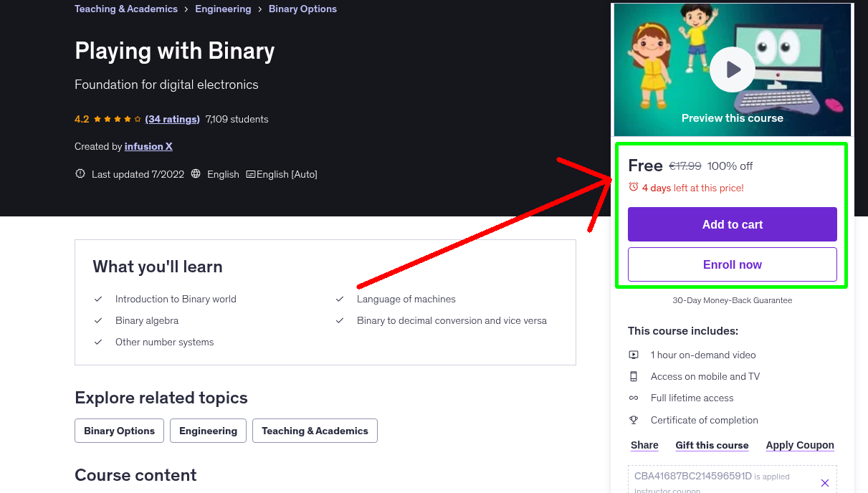Play the course preview video
The image size is (868, 493).
click(732, 69)
